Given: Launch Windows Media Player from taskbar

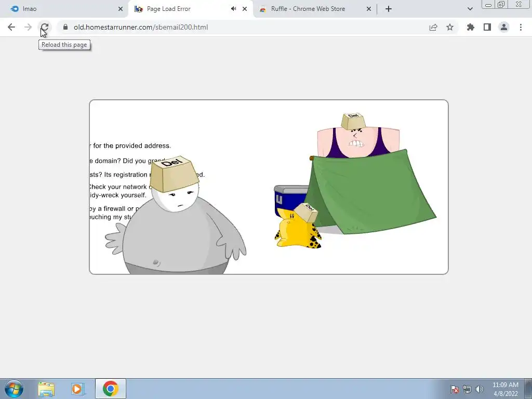Looking at the screenshot, I should [77, 389].
